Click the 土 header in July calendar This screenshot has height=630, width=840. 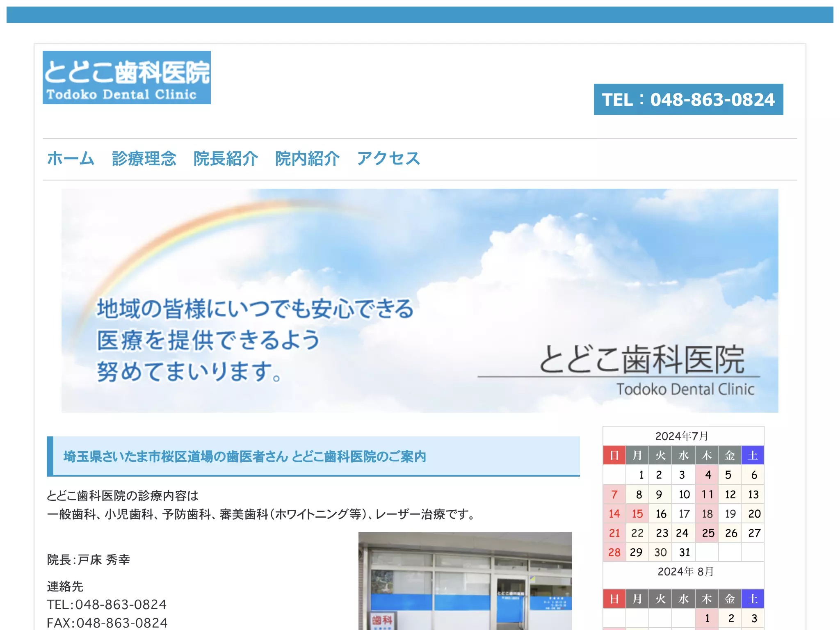tap(753, 455)
